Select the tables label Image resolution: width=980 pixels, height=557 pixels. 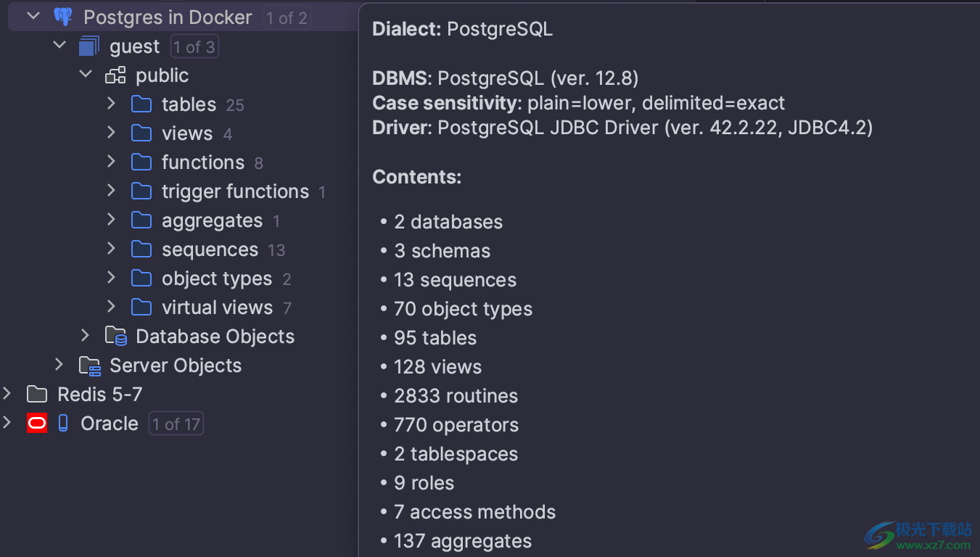189,104
